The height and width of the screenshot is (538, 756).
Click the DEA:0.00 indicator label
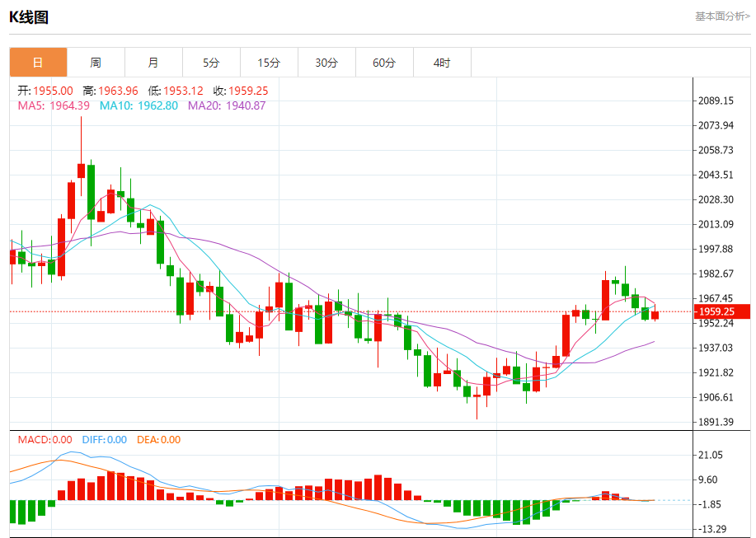pyautogui.click(x=158, y=440)
